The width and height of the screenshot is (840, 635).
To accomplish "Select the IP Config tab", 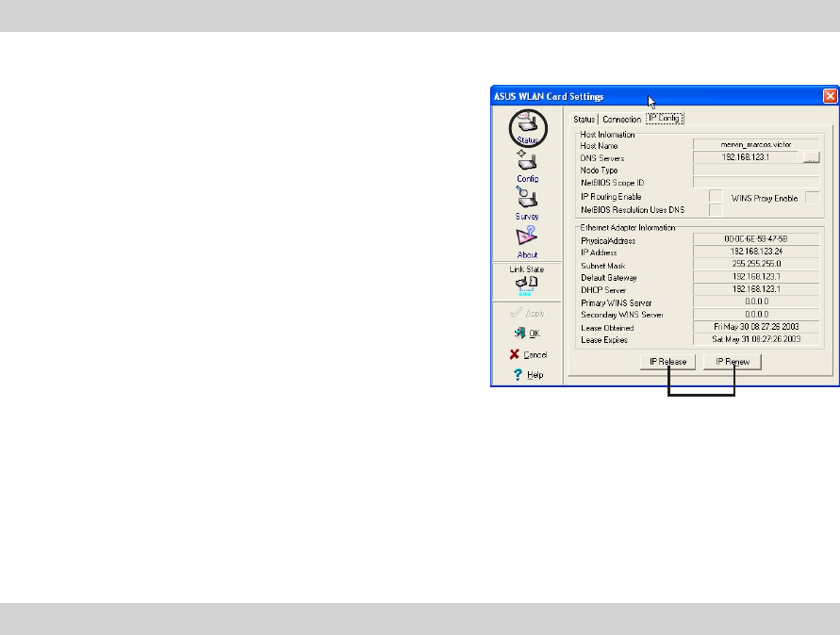I will 665,119.
